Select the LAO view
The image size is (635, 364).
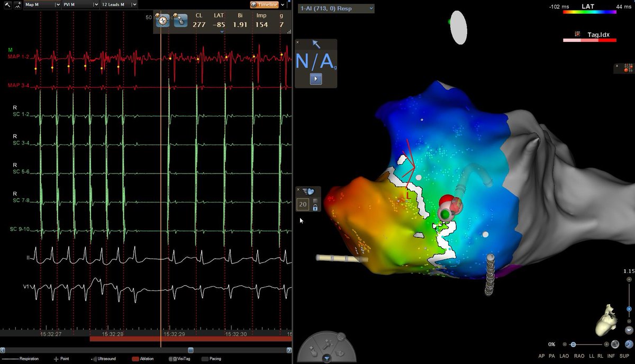pos(565,357)
